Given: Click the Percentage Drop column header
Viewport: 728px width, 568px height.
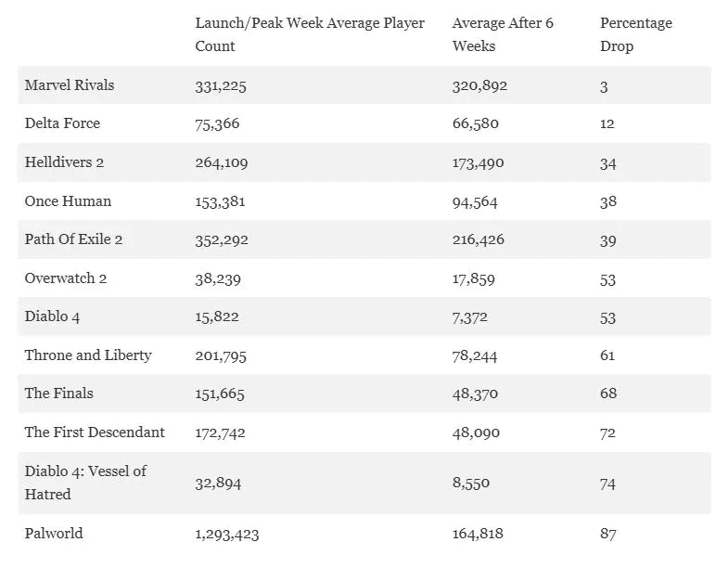Looking at the screenshot, I should (636, 34).
